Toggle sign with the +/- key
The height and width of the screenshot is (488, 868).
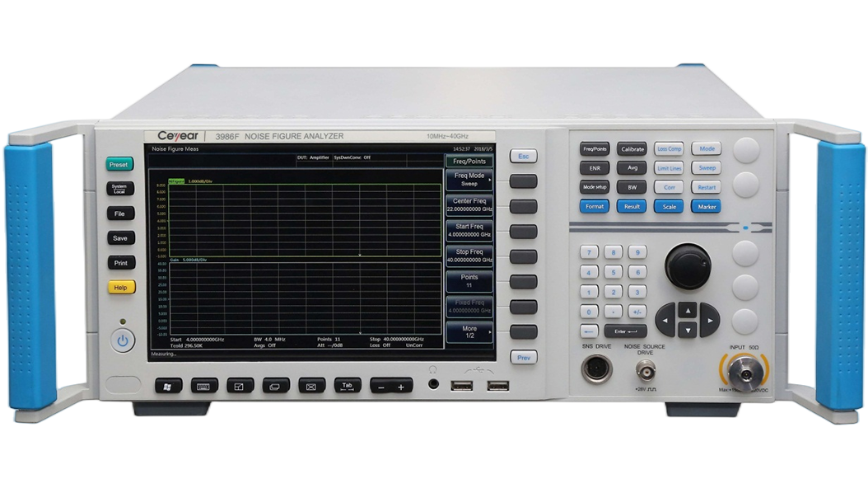[637, 312]
